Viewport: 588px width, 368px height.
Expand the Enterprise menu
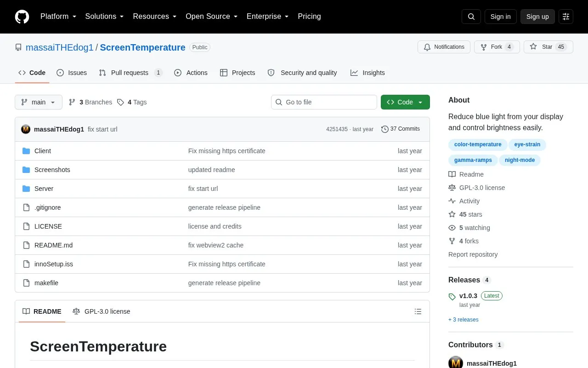[x=267, y=17]
